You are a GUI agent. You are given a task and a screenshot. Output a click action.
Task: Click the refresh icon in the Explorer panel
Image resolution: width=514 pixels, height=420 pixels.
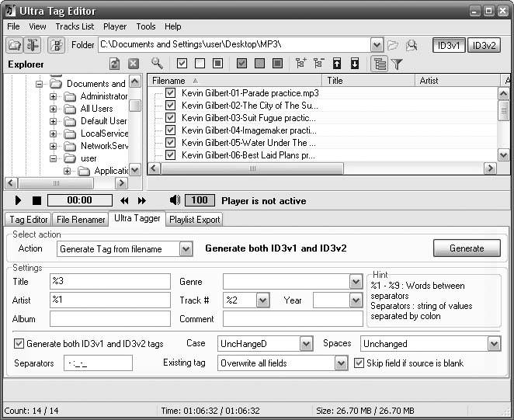115,64
